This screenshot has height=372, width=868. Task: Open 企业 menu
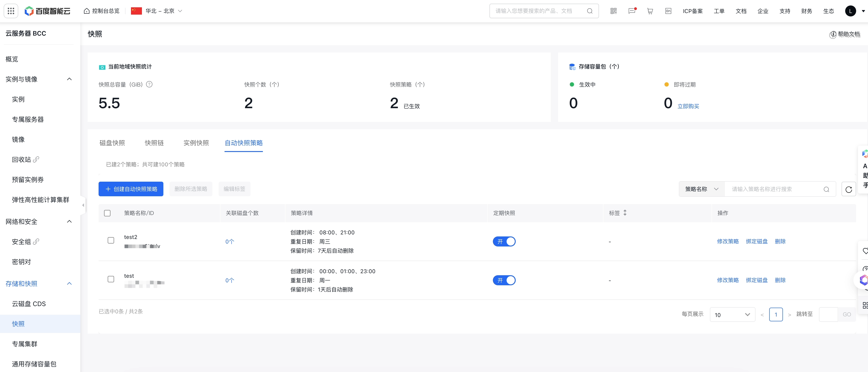[x=763, y=11]
